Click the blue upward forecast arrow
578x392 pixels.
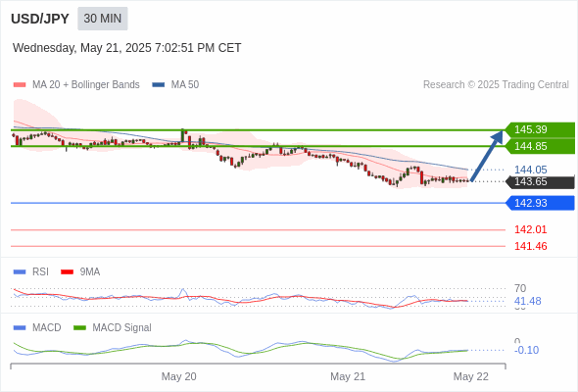(487, 156)
